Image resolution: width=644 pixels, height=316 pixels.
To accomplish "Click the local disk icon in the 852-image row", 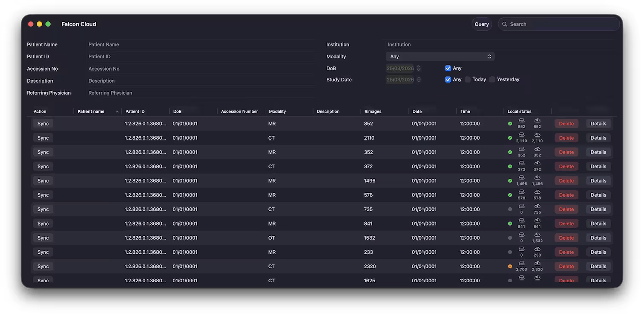I will [x=521, y=121].
